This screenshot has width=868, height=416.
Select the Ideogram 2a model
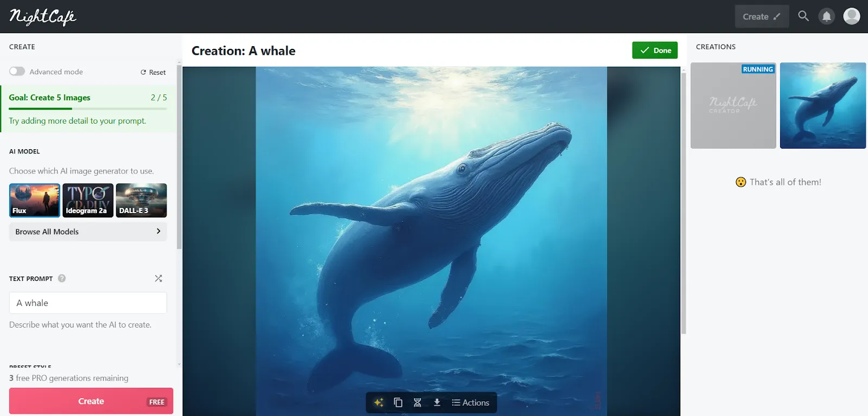[x=88, y=200]
